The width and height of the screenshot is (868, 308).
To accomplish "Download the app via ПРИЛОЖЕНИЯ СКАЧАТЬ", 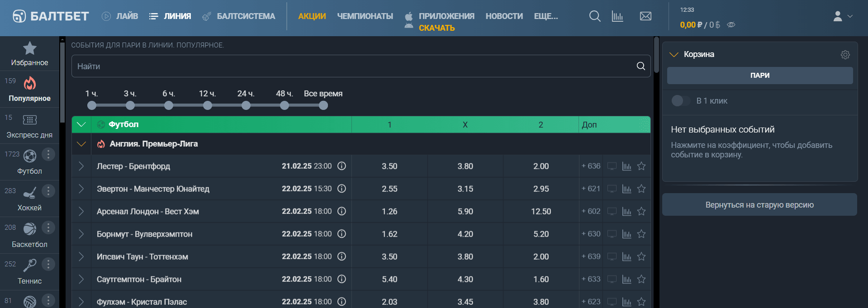I will coord(439,22).
